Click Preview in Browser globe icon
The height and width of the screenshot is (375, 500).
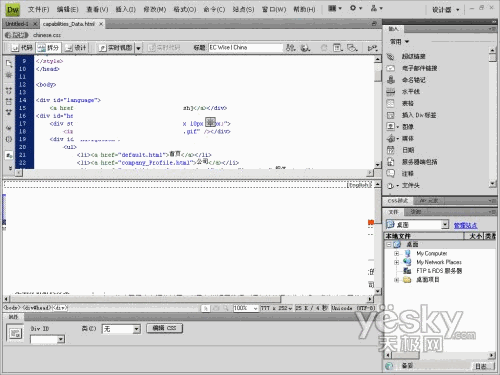(305, 48)
